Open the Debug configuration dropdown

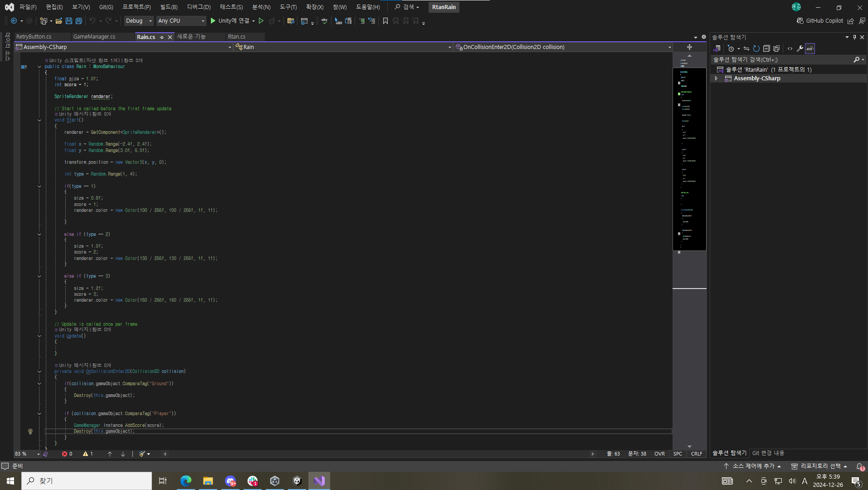139,21
